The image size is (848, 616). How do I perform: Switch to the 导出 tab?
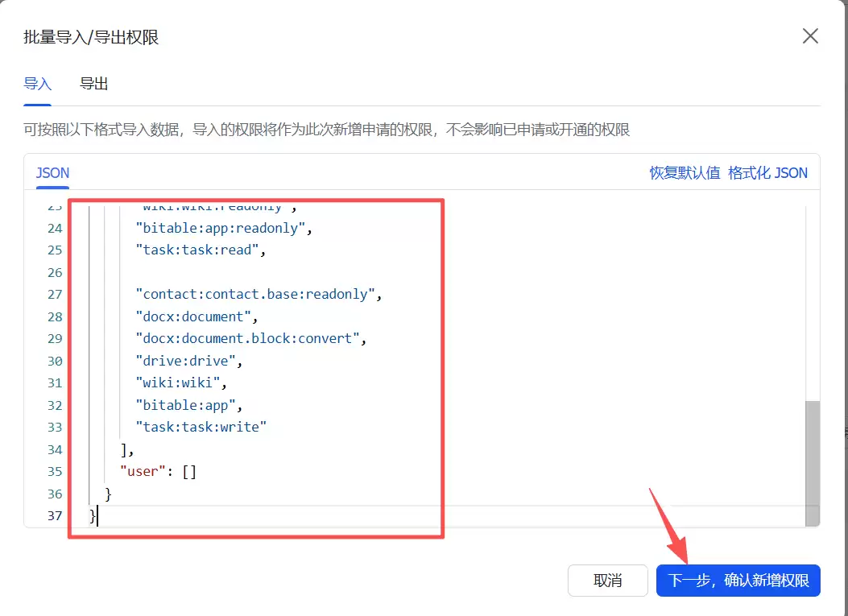click(x=93, y=84)
